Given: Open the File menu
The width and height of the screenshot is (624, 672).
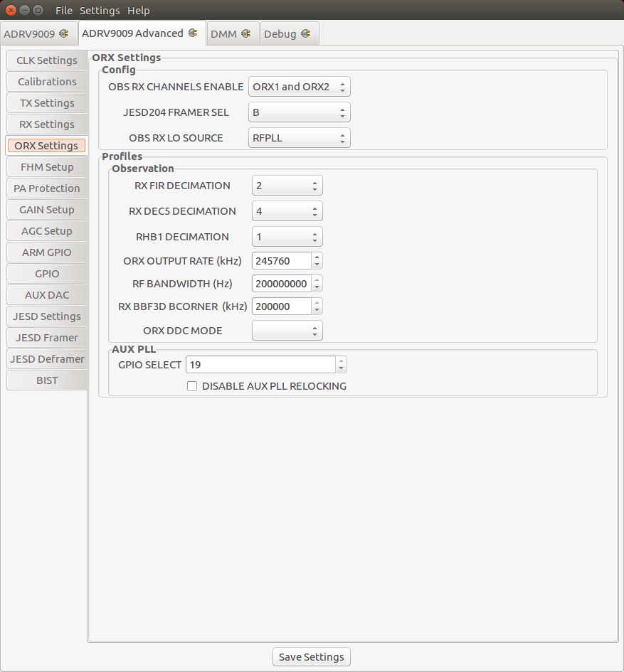Looking at the screenshot, I should click(x=63, y=10).
